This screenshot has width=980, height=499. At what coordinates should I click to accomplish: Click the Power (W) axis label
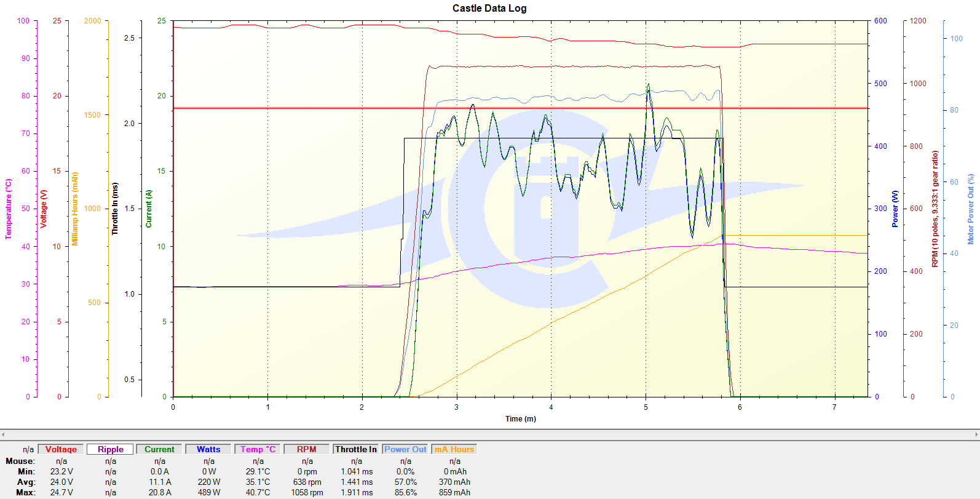click(x=895, y=209)
